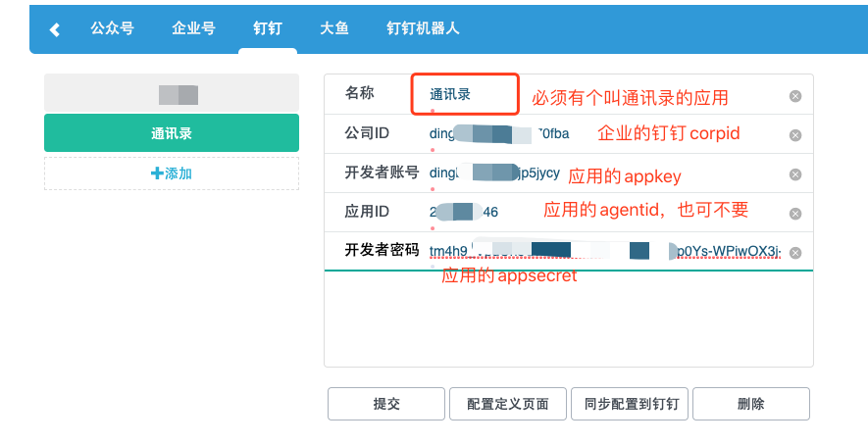Image resolution: width=868 pixels, height=445 pixels.
Task: Clear the 应用ID field with its x icon
Action: [x=795, y=214]
